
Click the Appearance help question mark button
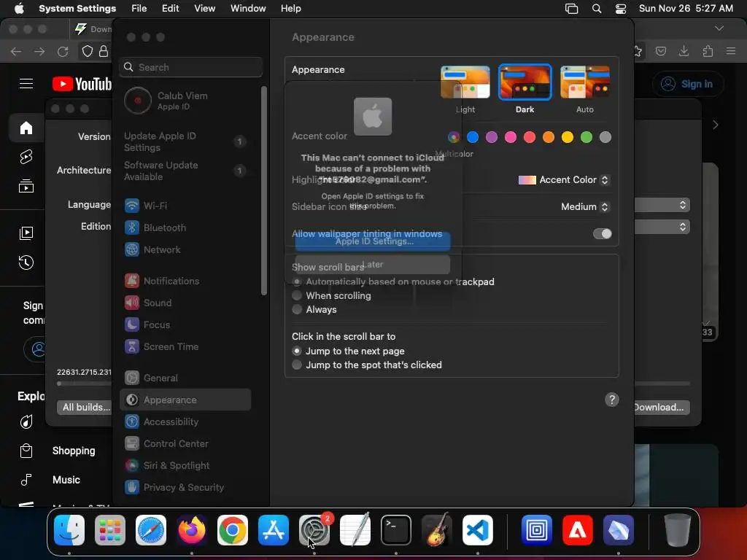coord(612,400)
